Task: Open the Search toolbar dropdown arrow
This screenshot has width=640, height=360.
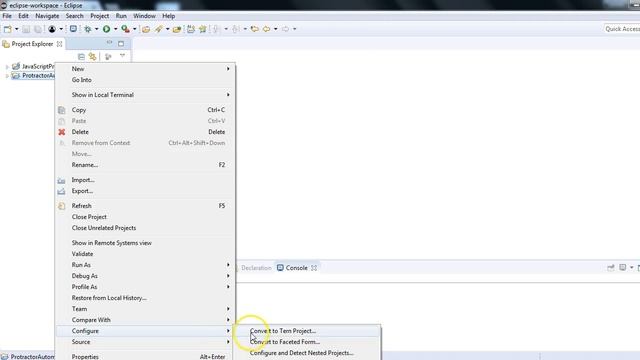Action: 167,29
